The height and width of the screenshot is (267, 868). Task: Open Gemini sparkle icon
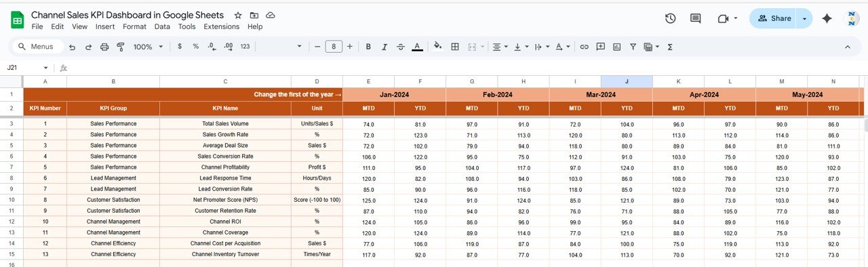click(827, 18)
